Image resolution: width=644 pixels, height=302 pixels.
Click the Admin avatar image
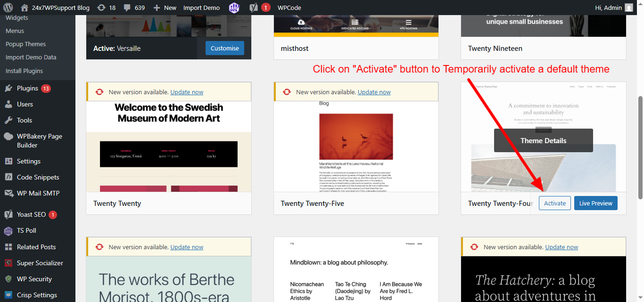[629, 8]
